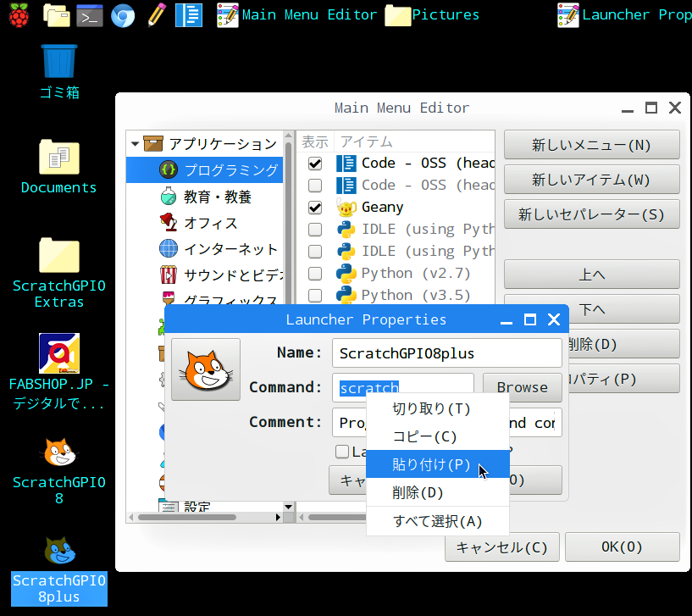
Task: Open the Raspberry Pi main menu
Action: click(x=19, y=15)
